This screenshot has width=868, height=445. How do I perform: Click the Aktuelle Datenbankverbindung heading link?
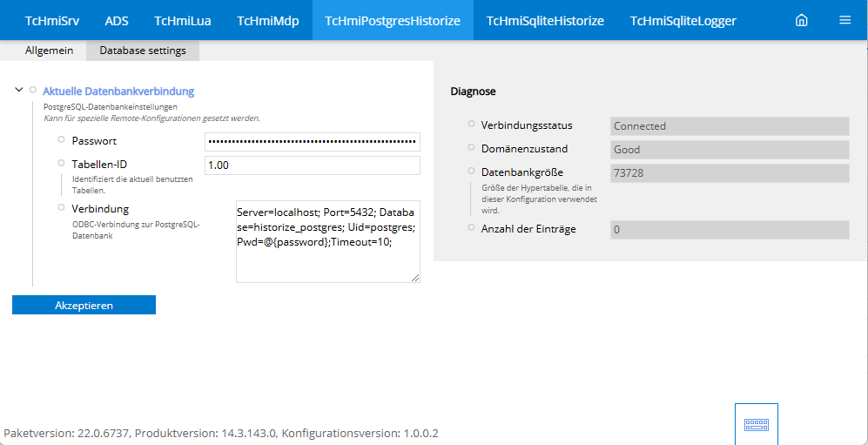(118, 91)
